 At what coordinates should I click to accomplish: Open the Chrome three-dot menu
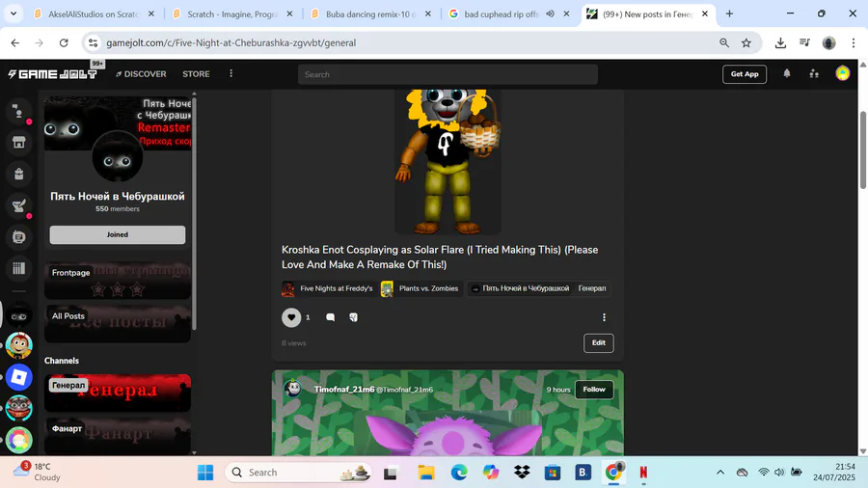coord(854,42)
